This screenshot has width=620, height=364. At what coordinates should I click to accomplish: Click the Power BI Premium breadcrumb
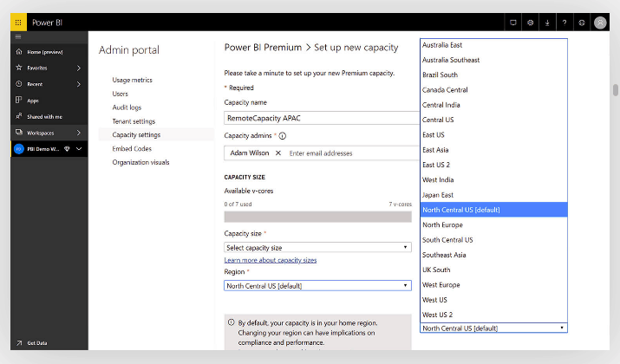263,48
